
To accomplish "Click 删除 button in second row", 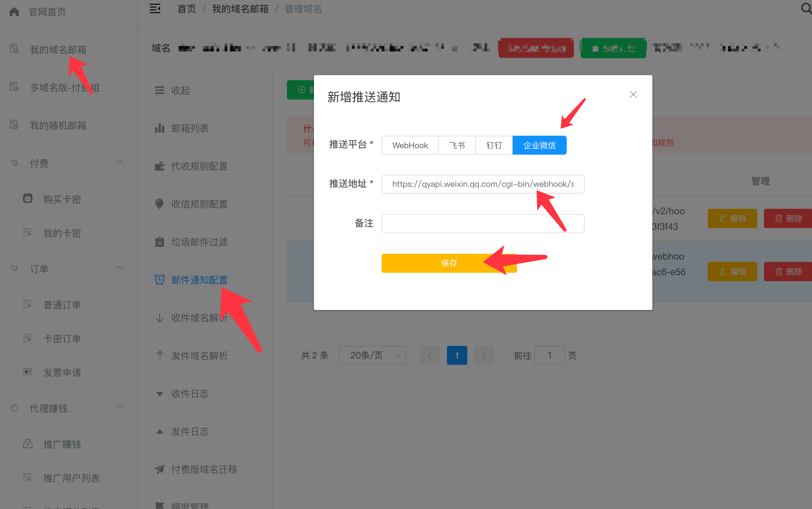I will pyautogui.click(x=788, y=272).
